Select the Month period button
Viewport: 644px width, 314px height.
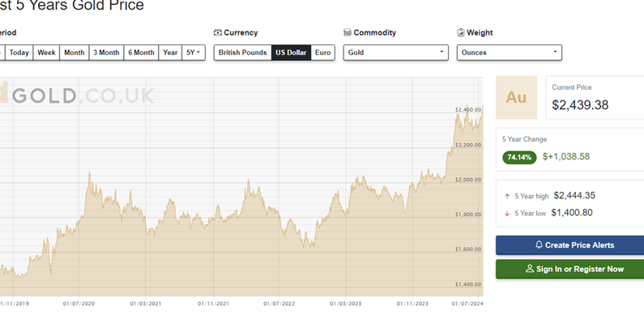75,53
